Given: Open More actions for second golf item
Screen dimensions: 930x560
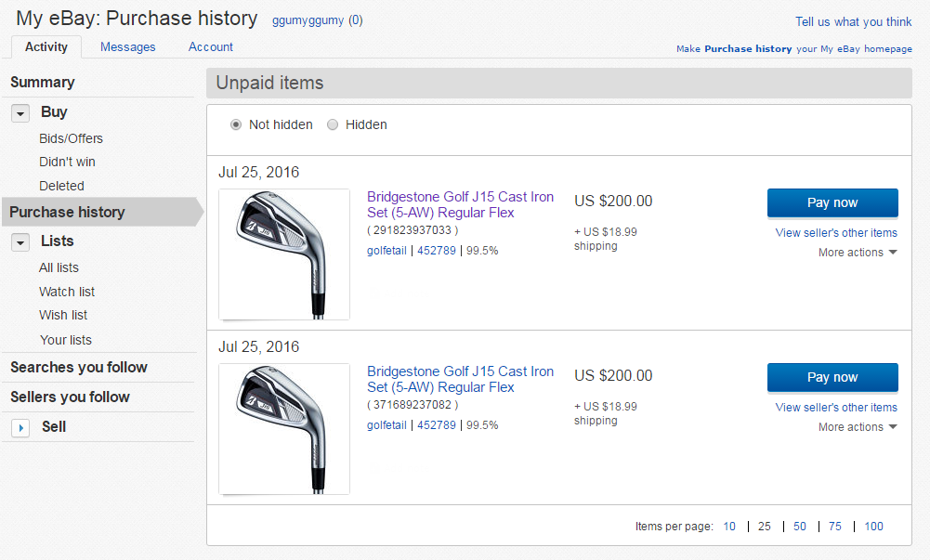Looking at the screenshot, I should [x=858, y=427].
